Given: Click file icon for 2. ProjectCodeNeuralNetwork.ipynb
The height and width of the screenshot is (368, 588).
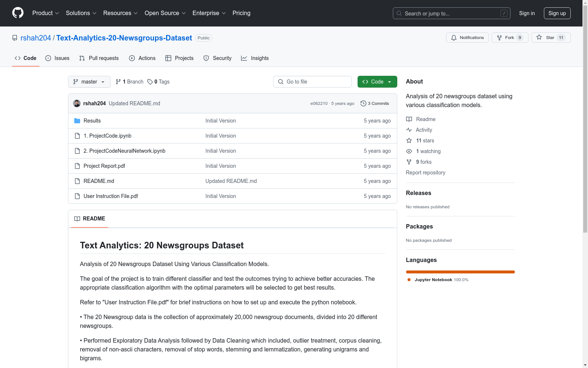Looking at the screenshot, I should tap(77, 151).
